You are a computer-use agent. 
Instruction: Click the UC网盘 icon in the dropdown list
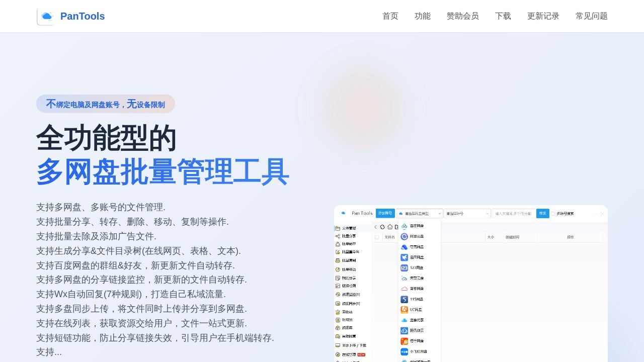[x=404, y=310]
